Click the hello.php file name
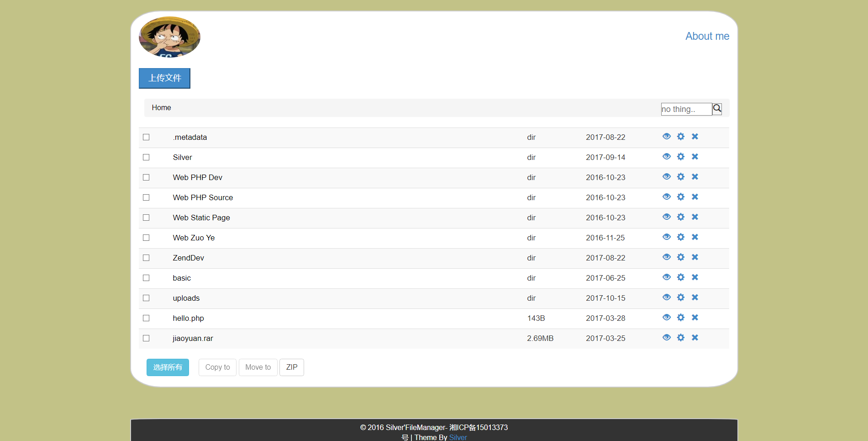 pos(188,318)
